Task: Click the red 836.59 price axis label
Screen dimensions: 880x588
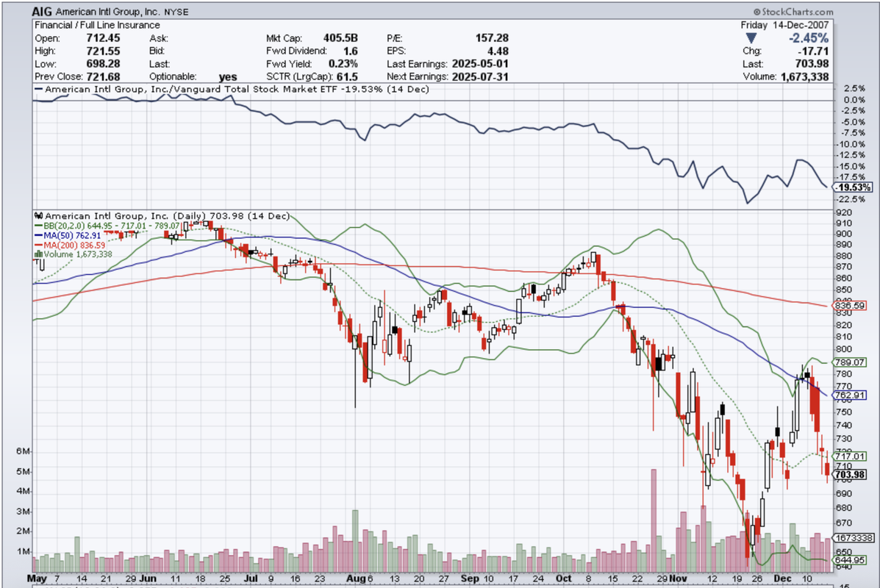Action: click(x=850, y=306)
